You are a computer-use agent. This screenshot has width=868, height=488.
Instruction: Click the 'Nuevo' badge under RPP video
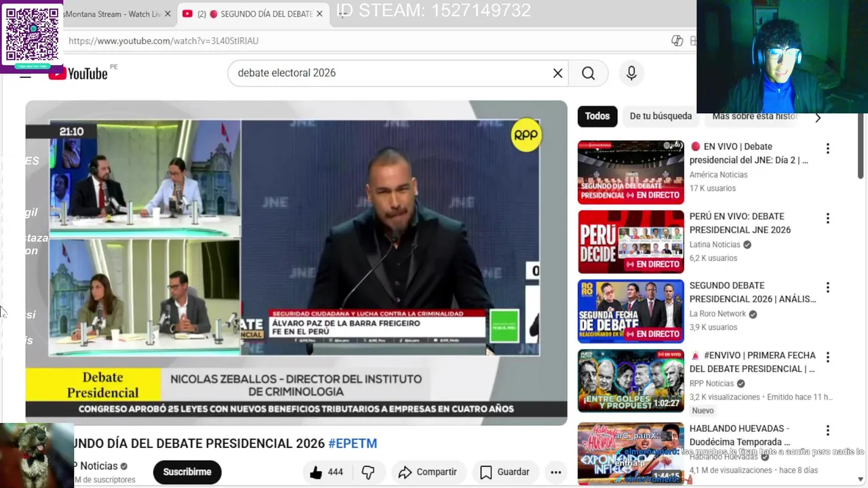point(703,411)
